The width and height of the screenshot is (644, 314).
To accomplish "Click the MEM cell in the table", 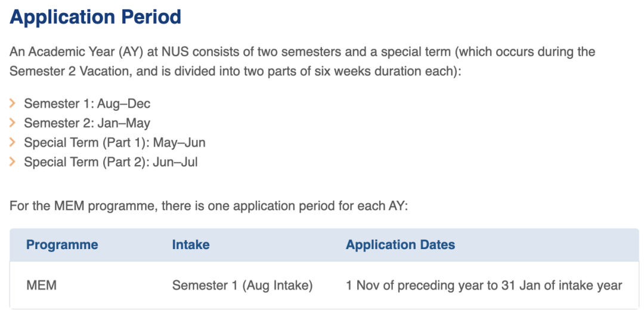I will pos(42,285).
